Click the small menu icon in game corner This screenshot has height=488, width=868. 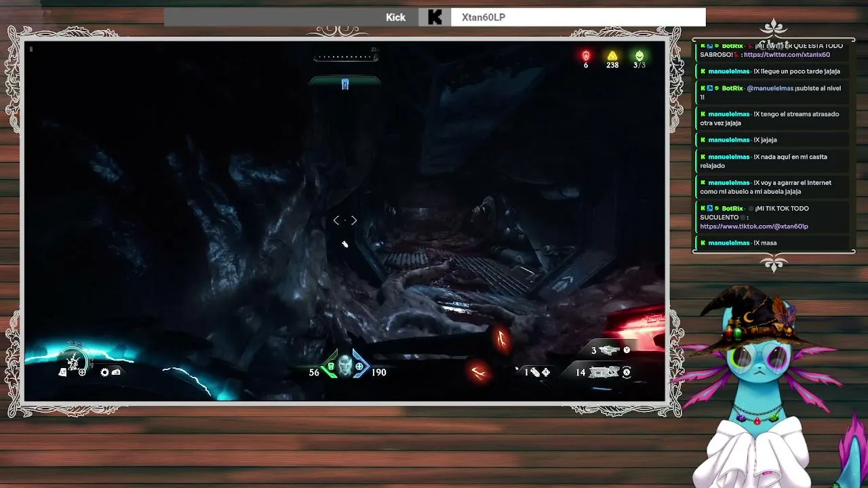31,49
